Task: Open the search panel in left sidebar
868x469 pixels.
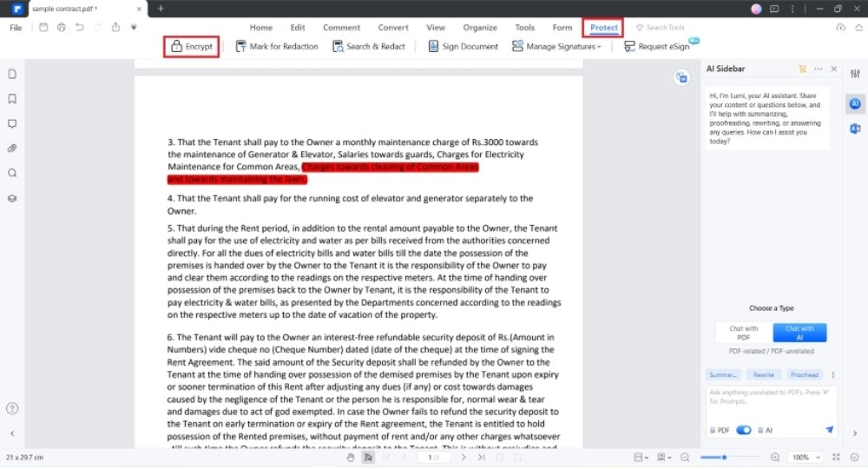Action: (12, 174)
